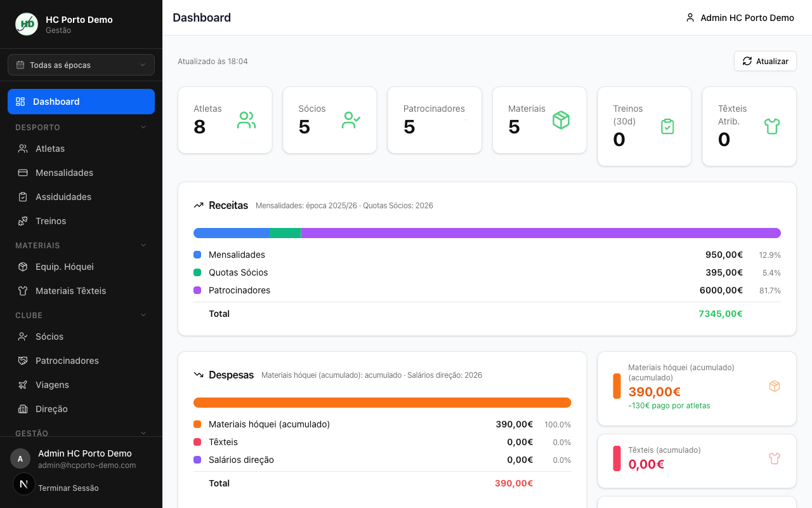Click the Dashboard page title

coord(202,18)
